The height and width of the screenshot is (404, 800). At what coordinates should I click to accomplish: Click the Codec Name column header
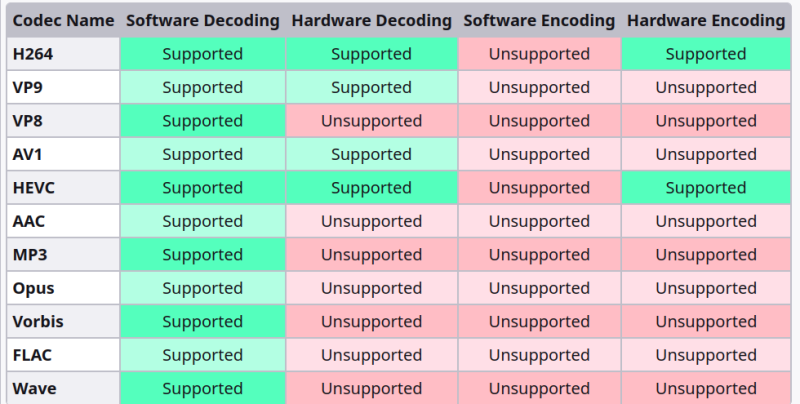(61, 21)
